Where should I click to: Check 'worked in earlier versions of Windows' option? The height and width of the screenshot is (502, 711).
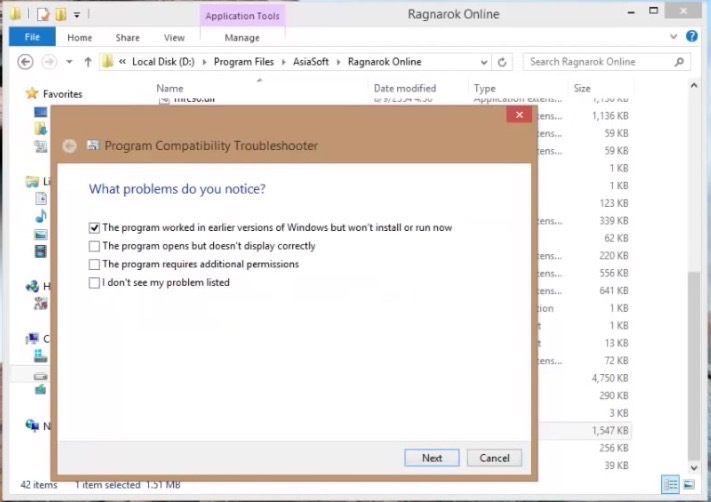click(94, 228)
